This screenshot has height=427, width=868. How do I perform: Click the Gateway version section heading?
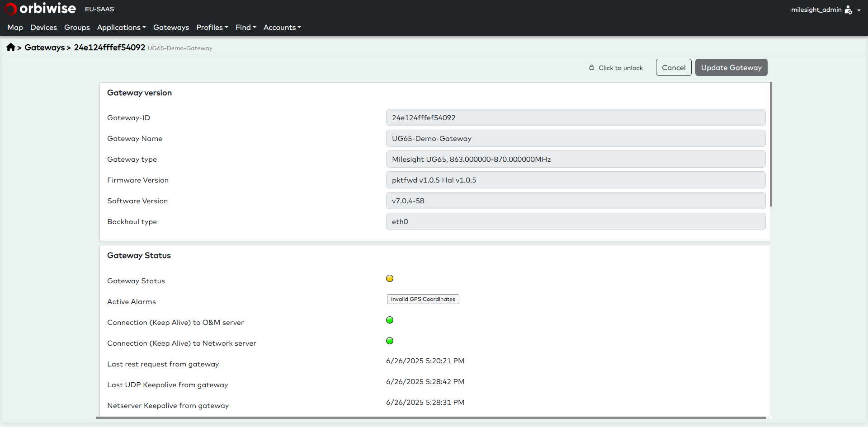click(139, 93)
